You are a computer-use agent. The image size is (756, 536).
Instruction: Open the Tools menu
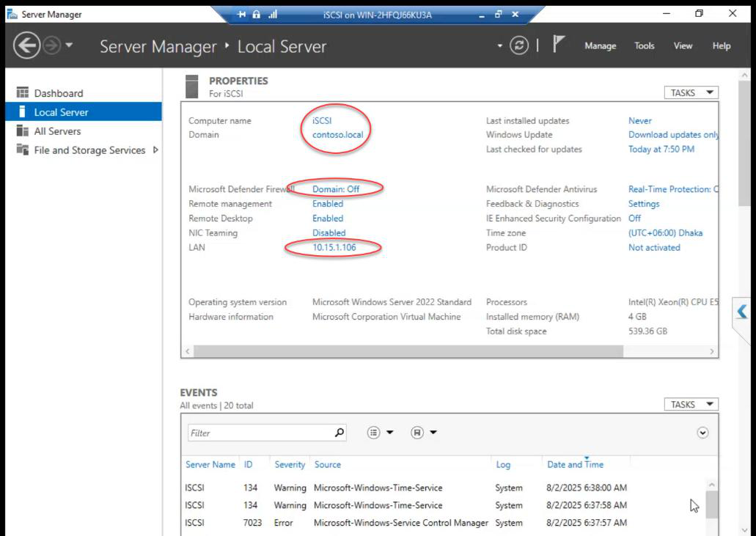[644, 45]
